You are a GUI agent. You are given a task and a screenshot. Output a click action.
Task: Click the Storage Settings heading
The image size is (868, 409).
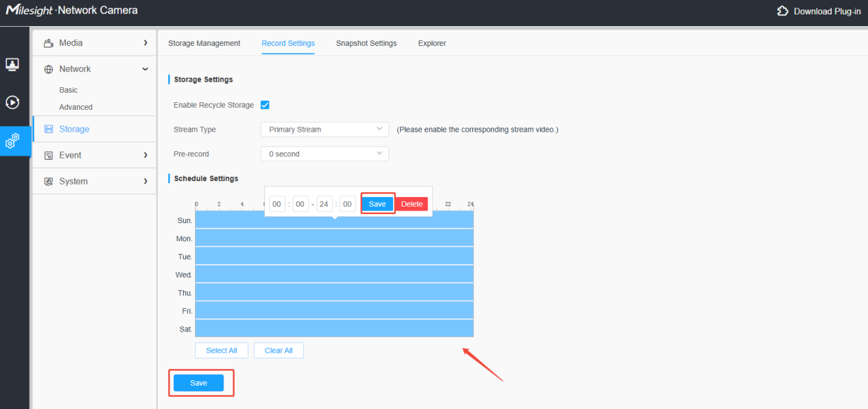[203, 80]
